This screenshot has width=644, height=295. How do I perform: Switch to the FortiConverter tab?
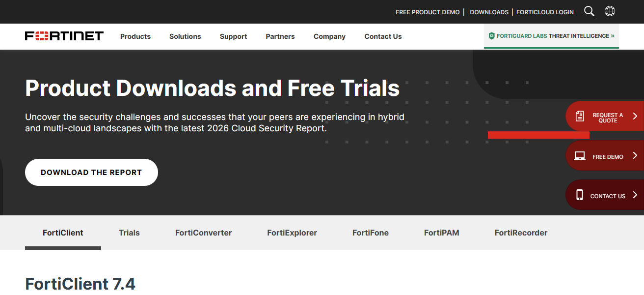point(203,233)
